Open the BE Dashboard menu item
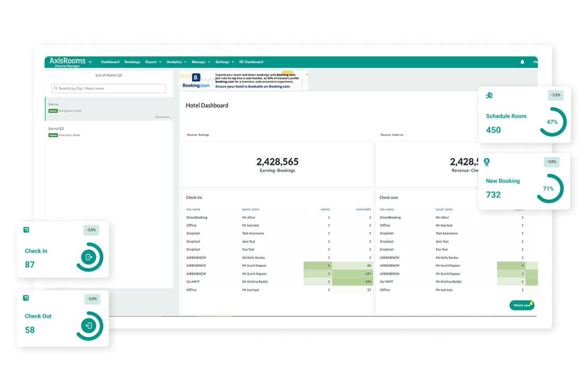Viewport: 588px width, 392px height. click(x=251, y=62)
